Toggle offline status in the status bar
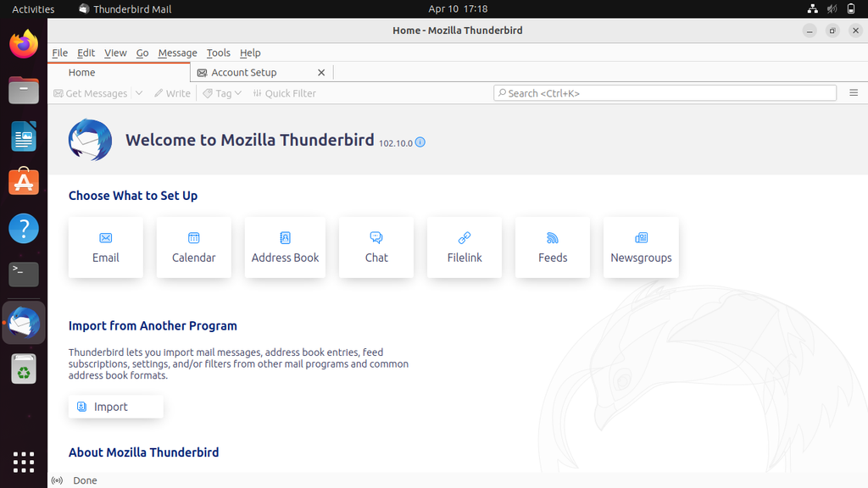The image size is (868, 488). (x=56, y=480)
